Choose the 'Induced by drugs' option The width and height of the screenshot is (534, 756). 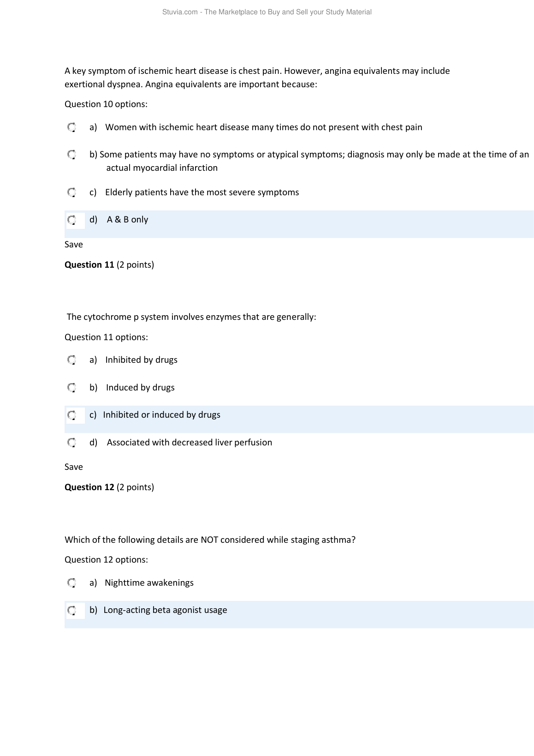[x=71, y=388]
